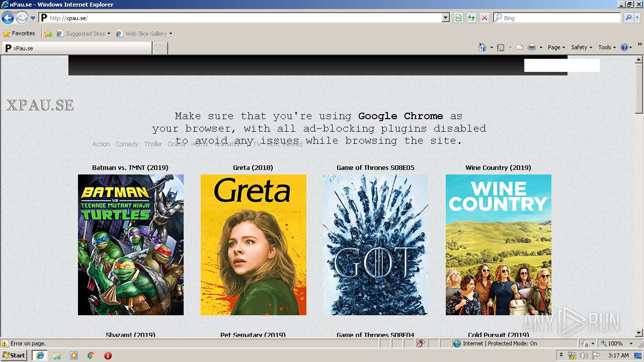Viewport: 644px width, 362px height.
Task: Click the red antivirus taskbar icon
Action: [108, 355]
